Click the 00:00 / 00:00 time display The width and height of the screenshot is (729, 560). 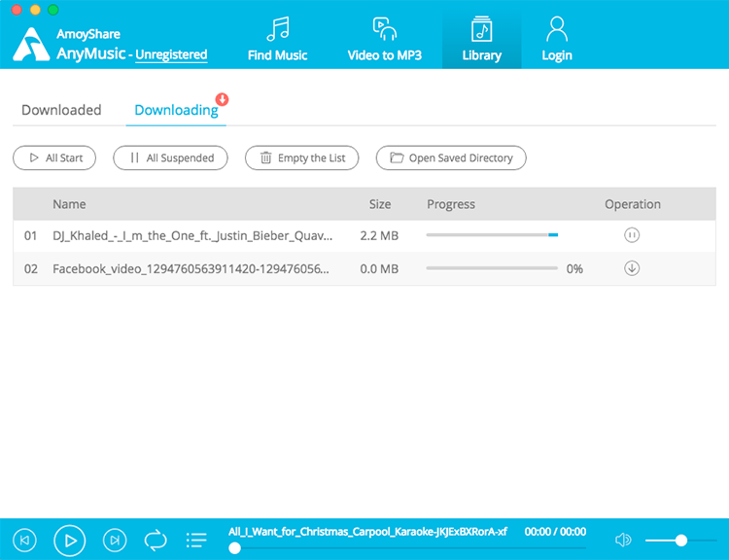pyautogui.click(x=555, y=532)
